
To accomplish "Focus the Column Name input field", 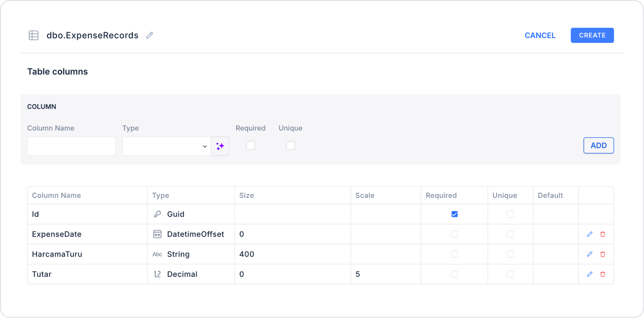I will [x=71, y=146].
